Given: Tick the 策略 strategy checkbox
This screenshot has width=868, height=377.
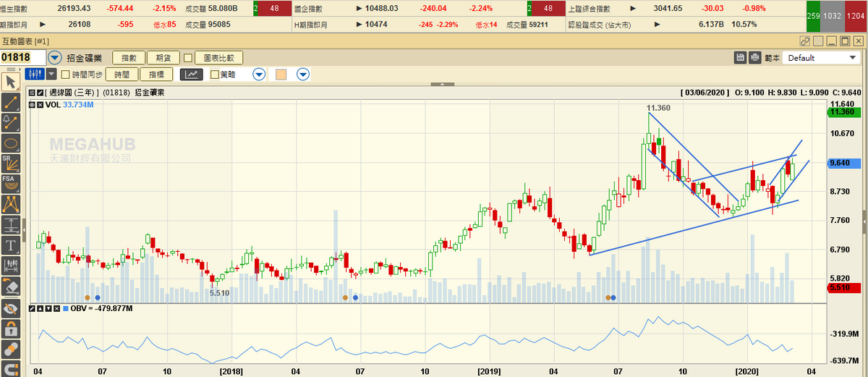Looking at the screenshot, I should point(215,74).
